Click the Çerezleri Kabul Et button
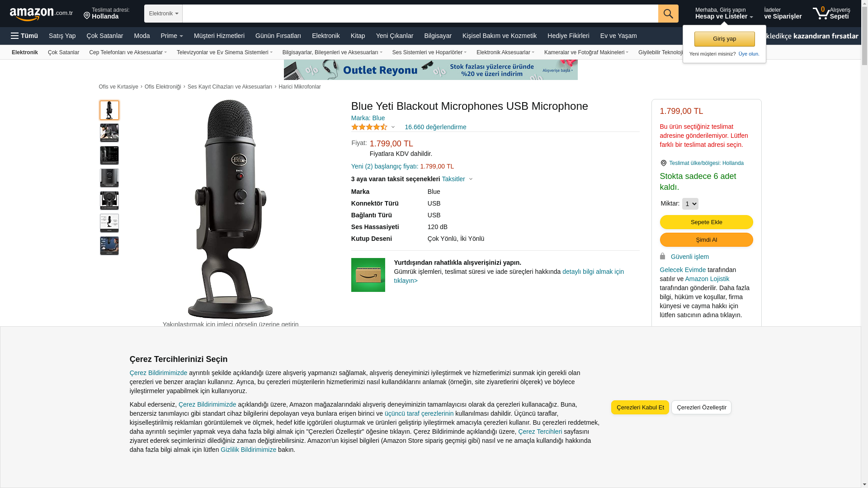The image size is (868, 488). coord(640,407)
